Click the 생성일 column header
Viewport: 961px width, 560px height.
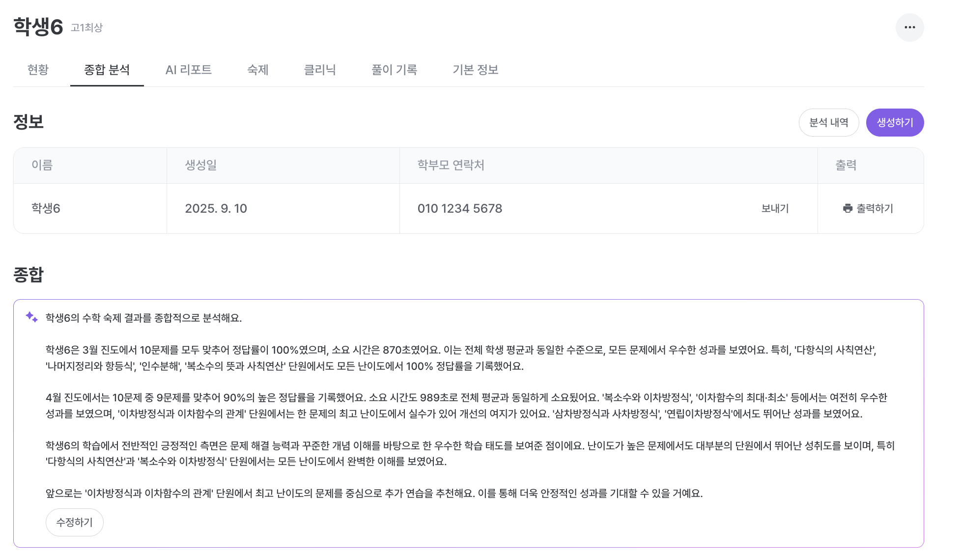pos(200,165)
